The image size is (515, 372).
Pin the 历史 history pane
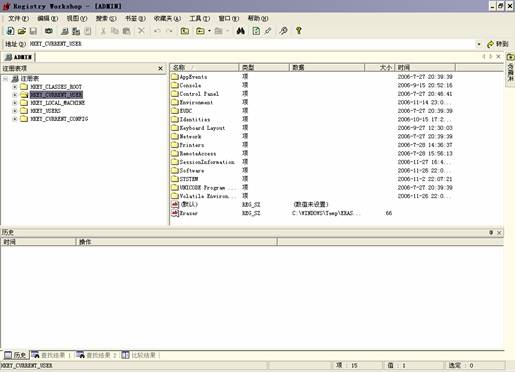tap(491, 233)
